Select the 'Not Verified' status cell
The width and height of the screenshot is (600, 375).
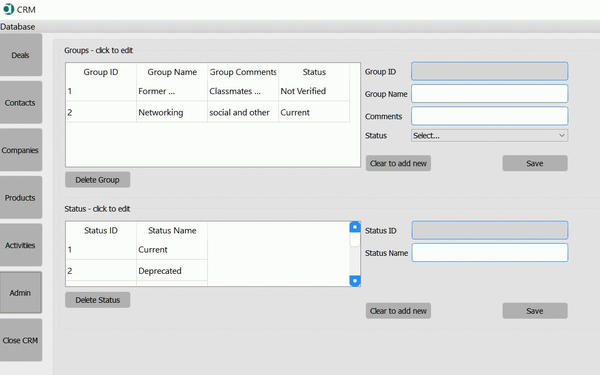click(x=314, y=91)
